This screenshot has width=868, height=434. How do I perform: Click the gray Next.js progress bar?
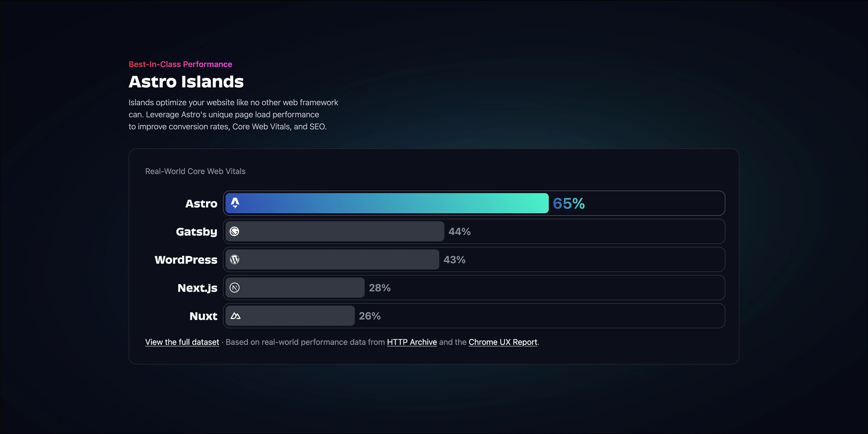pos(295,288)
